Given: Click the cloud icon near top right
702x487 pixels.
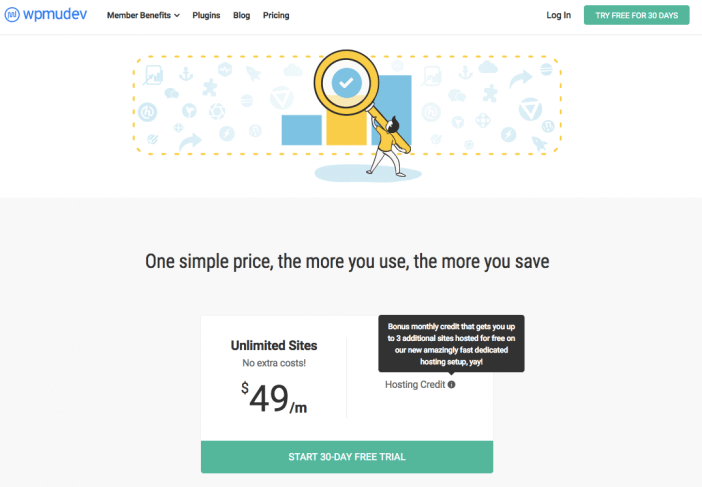Looking at the screenshot, I should click(x=488, y=67).
